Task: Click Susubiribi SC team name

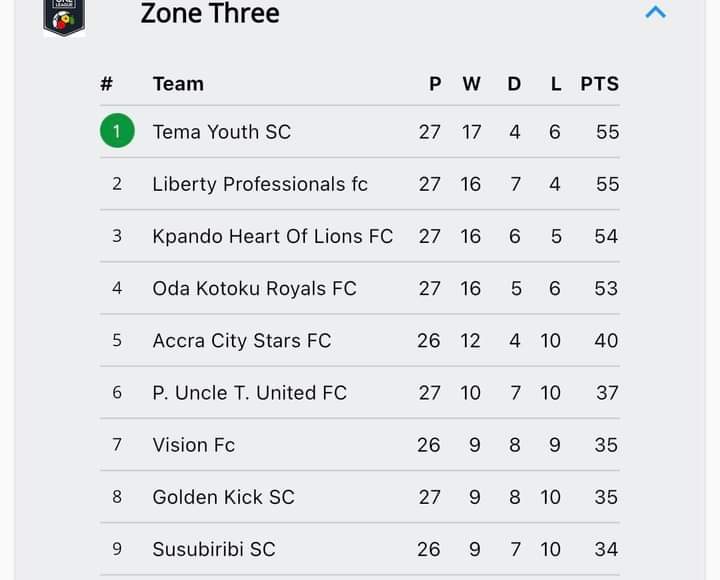Action: pos(214,549)
